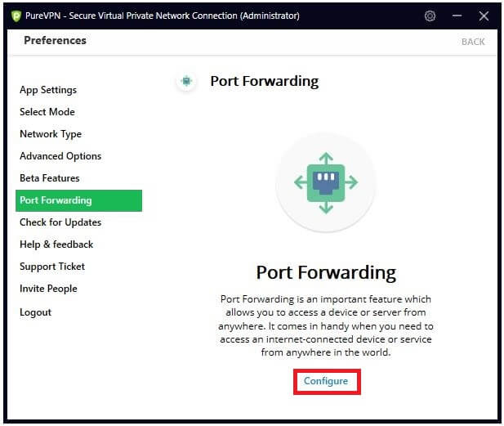
Task: Click the Configure button
Action: click(x=326, y=381)
